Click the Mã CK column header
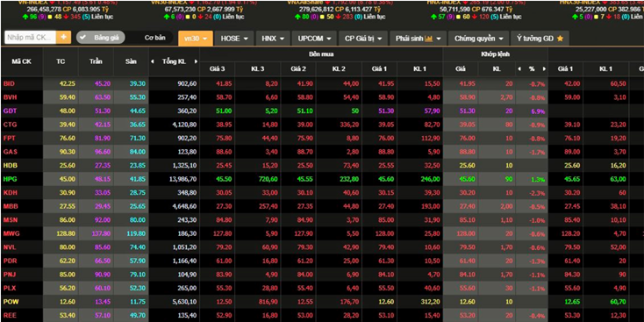The image size is (644, 322). click(21, 61)
